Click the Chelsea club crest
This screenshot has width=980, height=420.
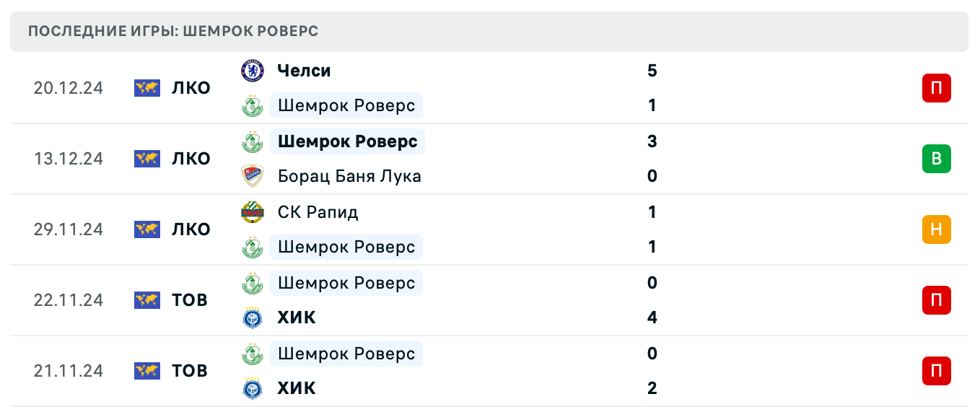[x=252, y=71]
